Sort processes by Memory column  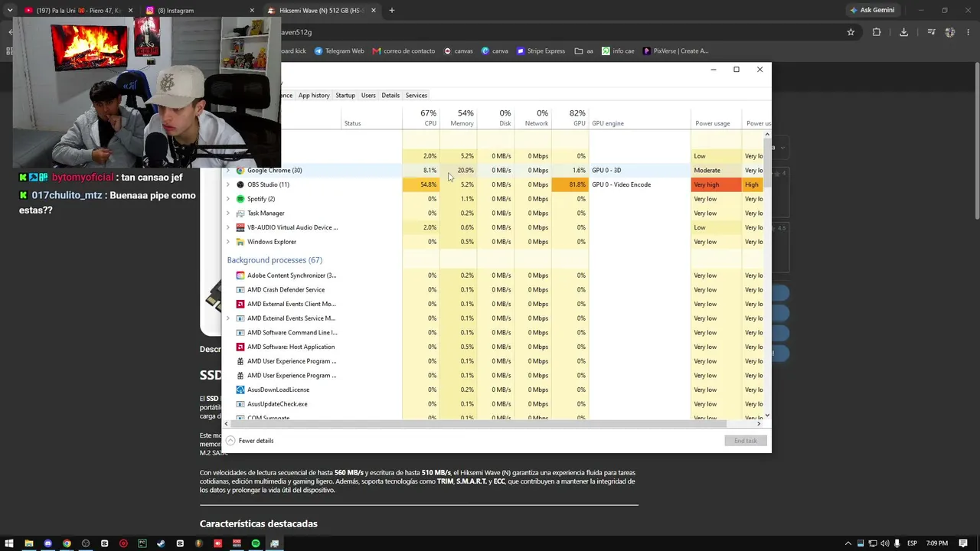pyautogui.click(x=459, y=118)
